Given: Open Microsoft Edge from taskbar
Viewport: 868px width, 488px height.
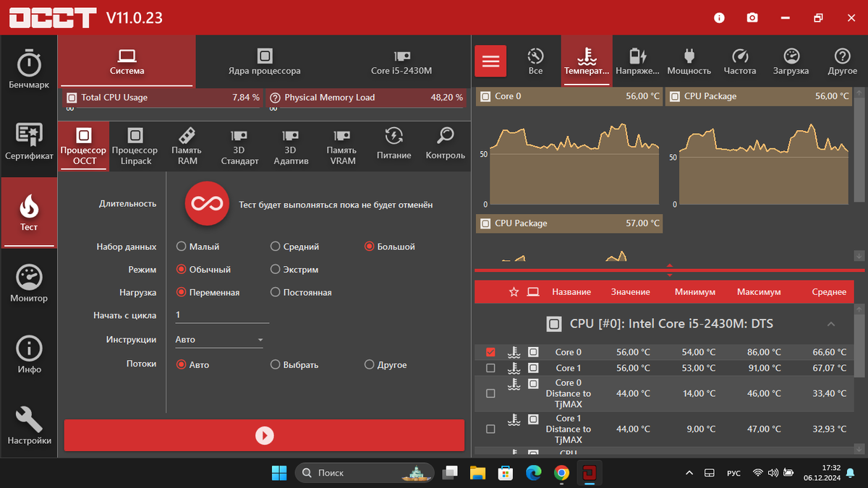Looking at the screenshot, I should click(533, 473).
